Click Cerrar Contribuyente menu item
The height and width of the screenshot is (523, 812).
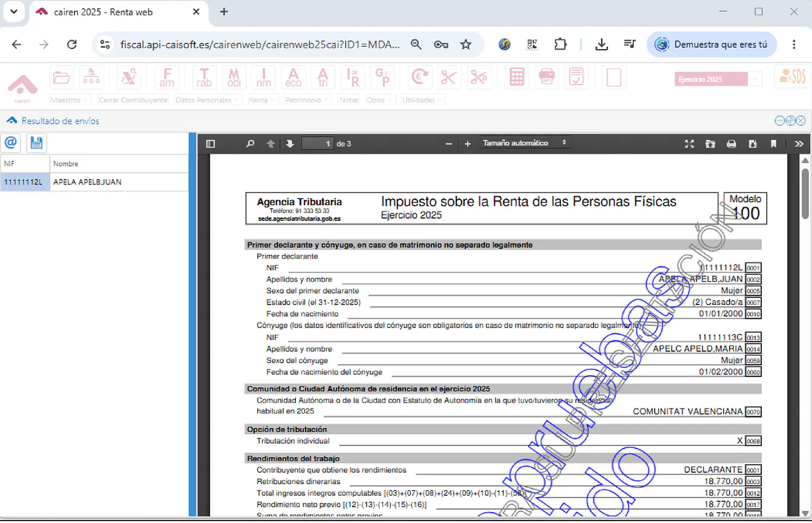(x=133, y=100)
